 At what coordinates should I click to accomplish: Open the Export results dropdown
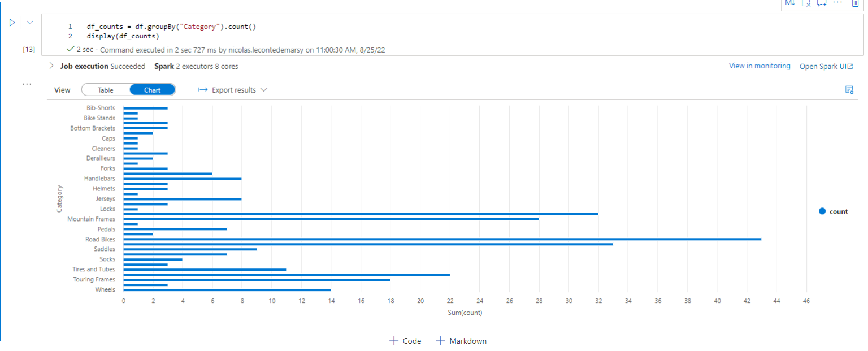pos(233,90)
